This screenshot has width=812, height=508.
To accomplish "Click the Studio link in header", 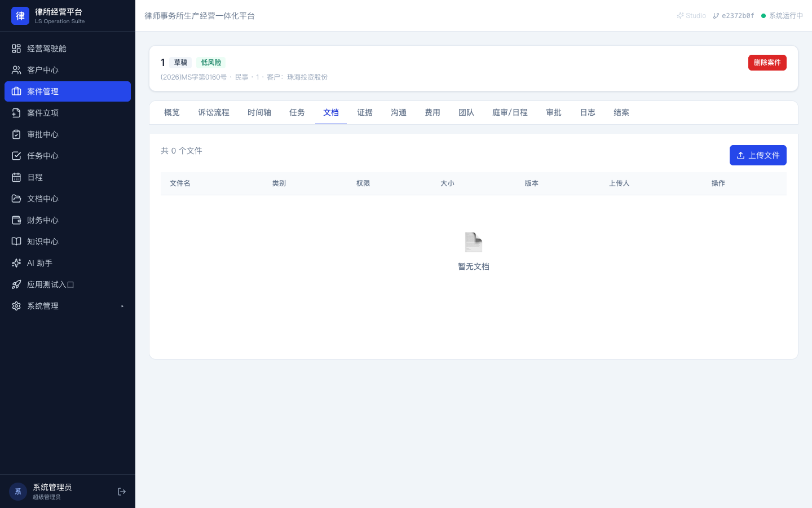I will tap(691, 16).
